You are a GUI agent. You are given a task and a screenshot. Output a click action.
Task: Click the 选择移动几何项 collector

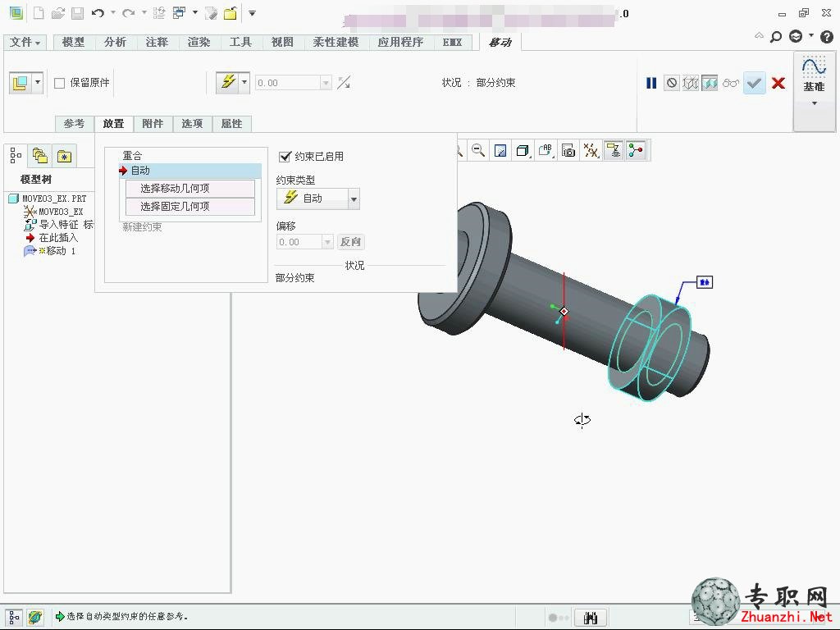click(x=190, y=189)
